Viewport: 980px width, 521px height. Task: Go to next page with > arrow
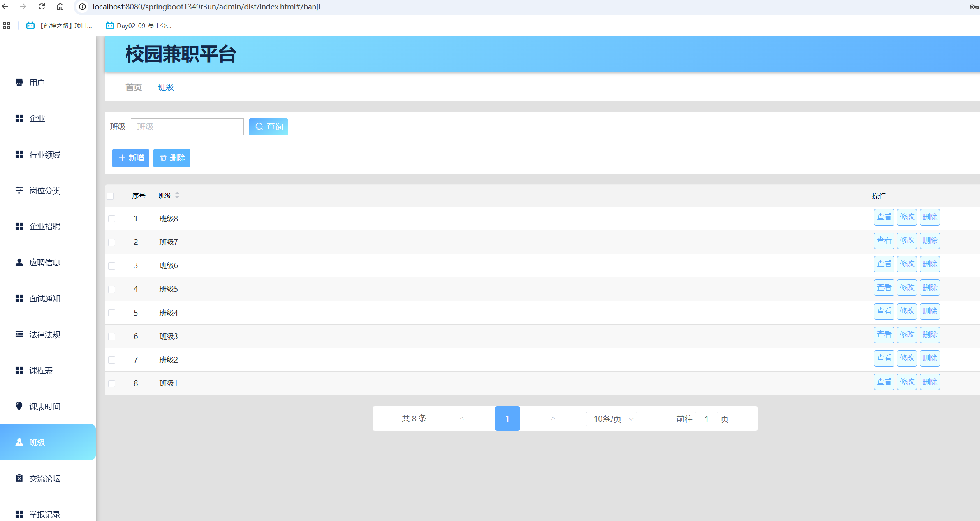(x=553, y=419)
